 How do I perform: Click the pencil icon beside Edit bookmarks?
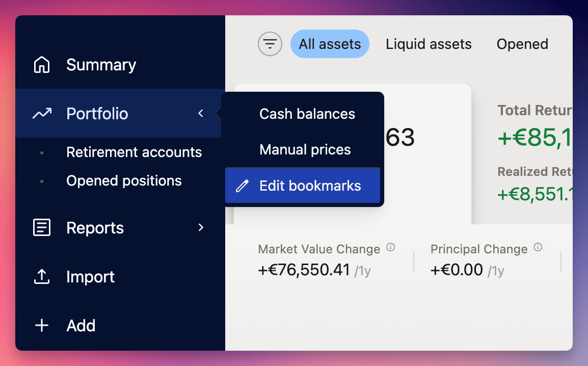pyautogui.click(x=242, y=186)
